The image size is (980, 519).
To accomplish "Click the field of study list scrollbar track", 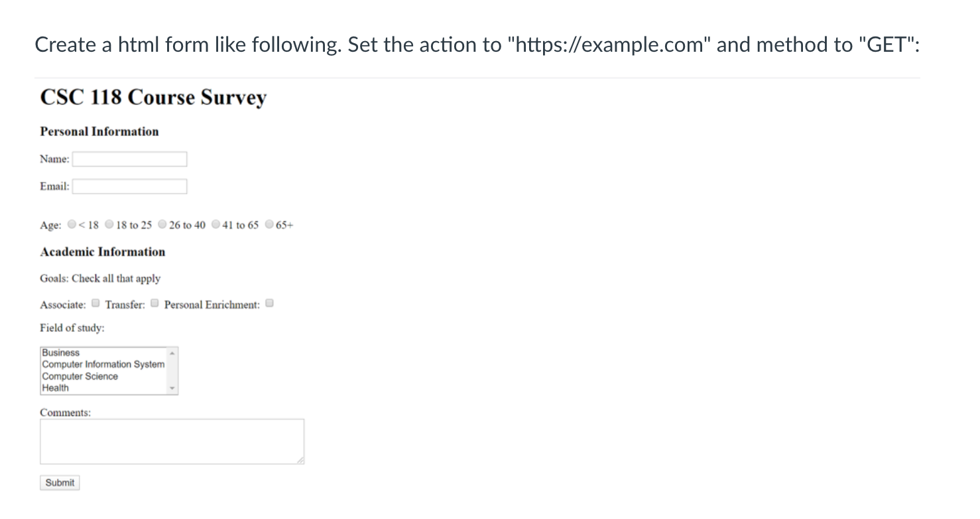I will (172, 370).
